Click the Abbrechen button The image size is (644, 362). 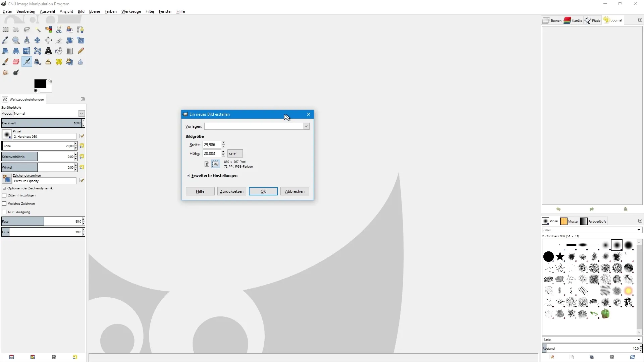tap(295, 191)
